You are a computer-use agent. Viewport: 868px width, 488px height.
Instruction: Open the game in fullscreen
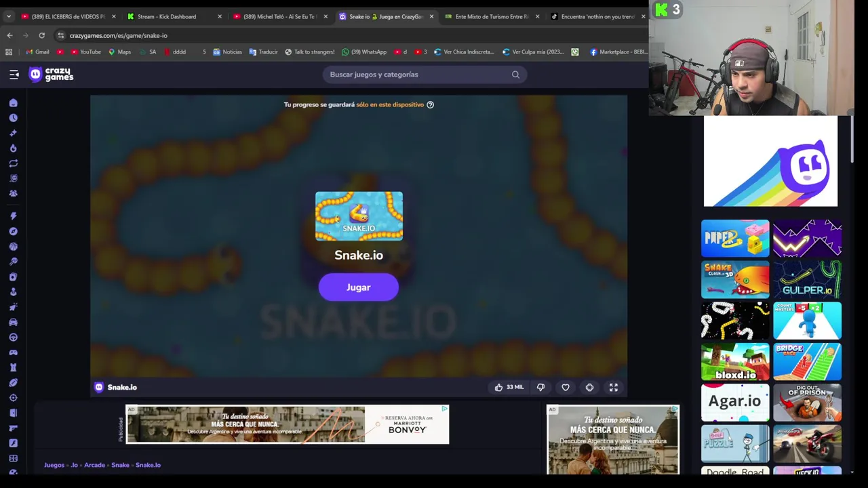[614, 387]
